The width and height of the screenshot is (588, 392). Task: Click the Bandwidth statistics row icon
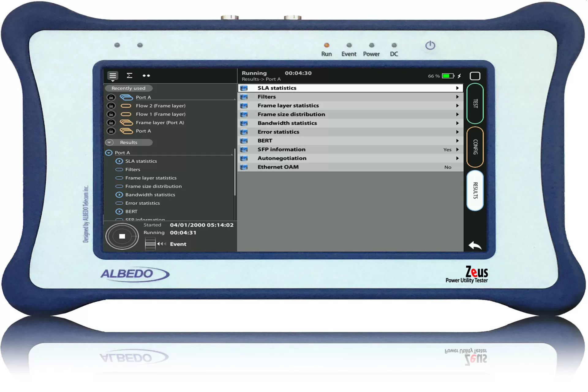[x=244, y=123]
